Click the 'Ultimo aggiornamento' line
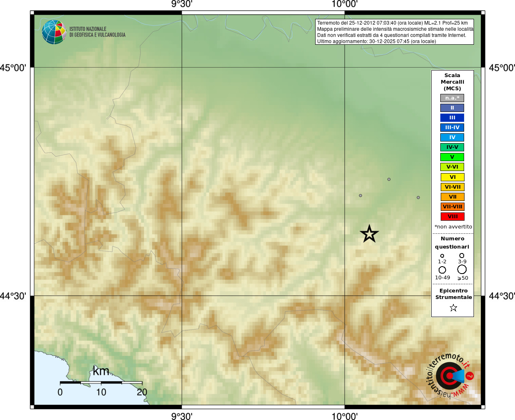515x420 pixels. (376, 41)
